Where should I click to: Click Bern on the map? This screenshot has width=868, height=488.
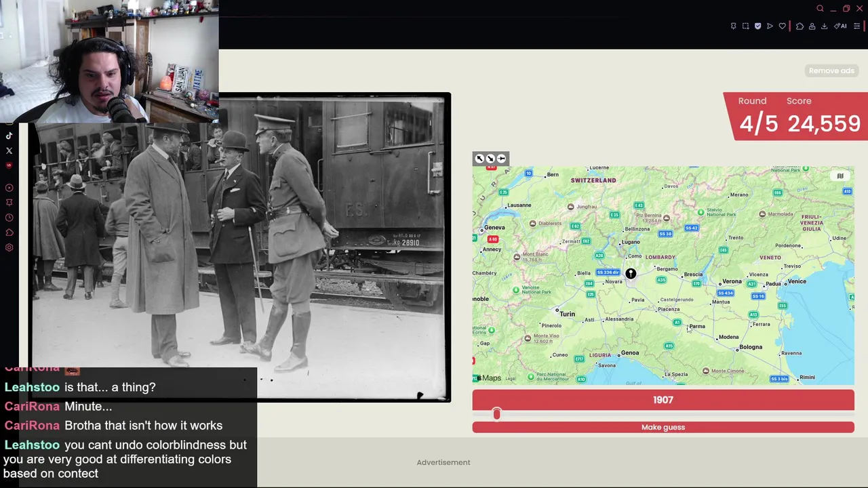click(x=553, y=175)
